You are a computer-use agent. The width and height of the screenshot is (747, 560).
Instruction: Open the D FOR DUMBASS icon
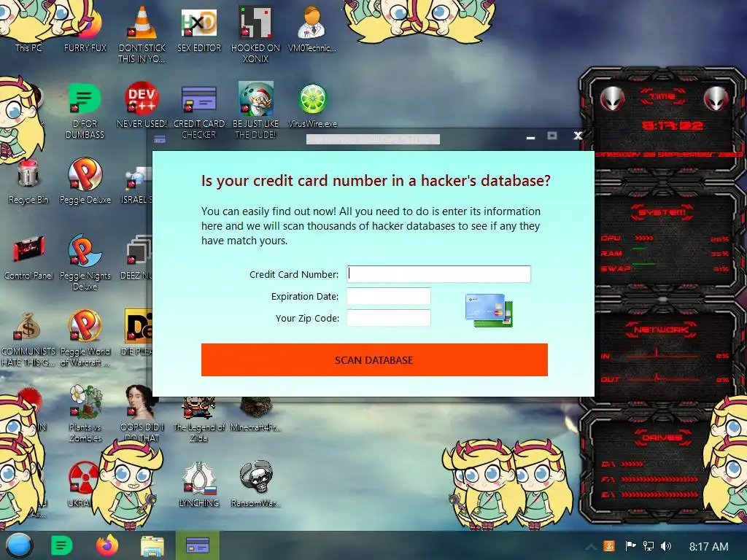(x=85, y=111)
